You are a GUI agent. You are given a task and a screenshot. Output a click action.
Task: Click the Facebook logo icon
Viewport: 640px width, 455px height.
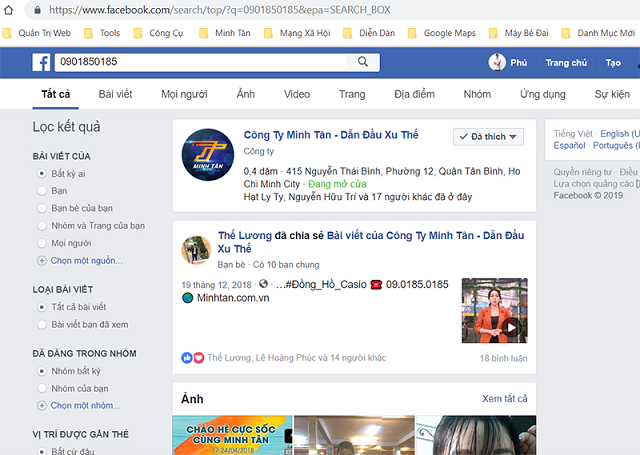click(41, 62)
